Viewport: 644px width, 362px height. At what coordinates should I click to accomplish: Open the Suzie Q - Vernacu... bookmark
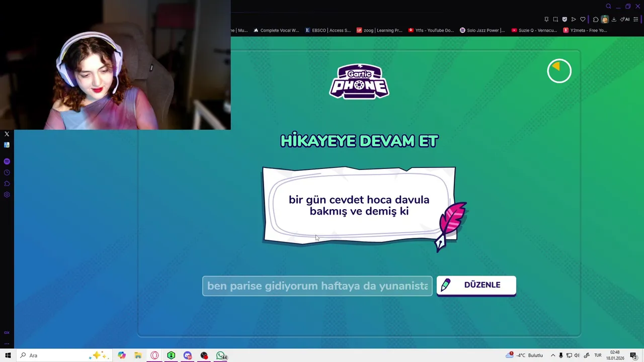(534, 30)
